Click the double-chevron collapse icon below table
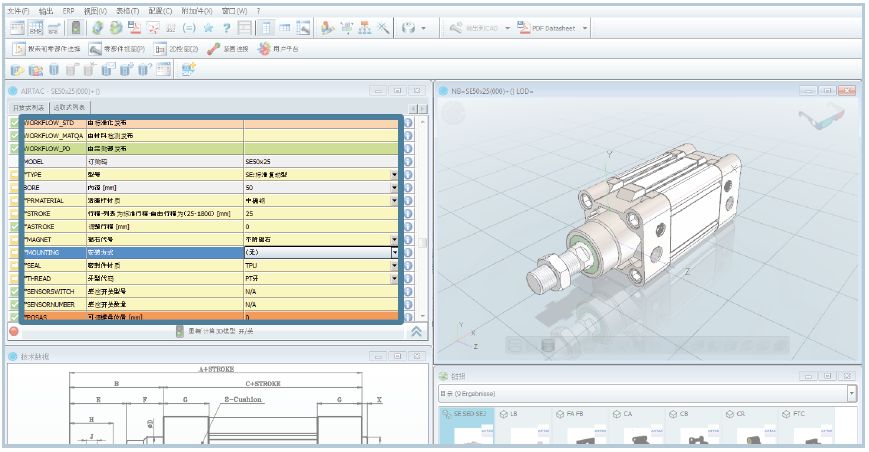Viewport: 869px width, 452px height. 417,331
